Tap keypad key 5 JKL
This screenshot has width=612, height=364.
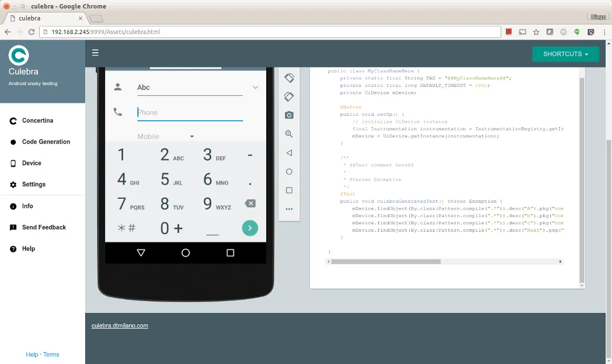pyautogui.click(x=171, y=179)
